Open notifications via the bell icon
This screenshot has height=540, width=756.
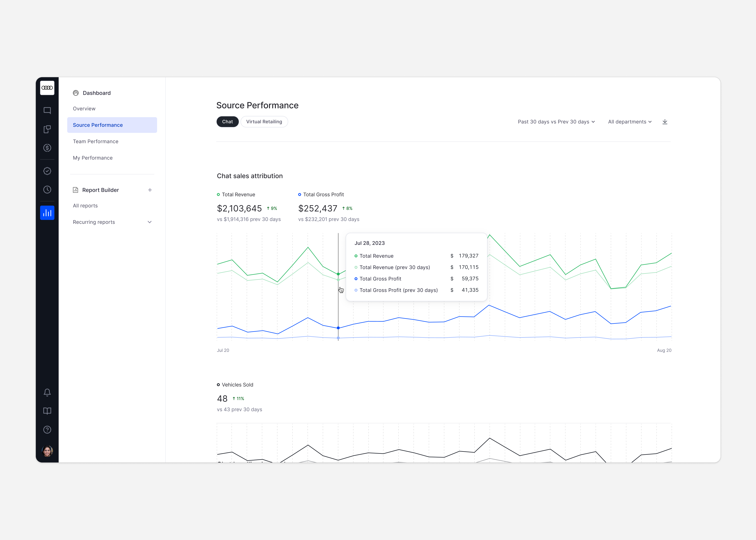pos(47,392)
